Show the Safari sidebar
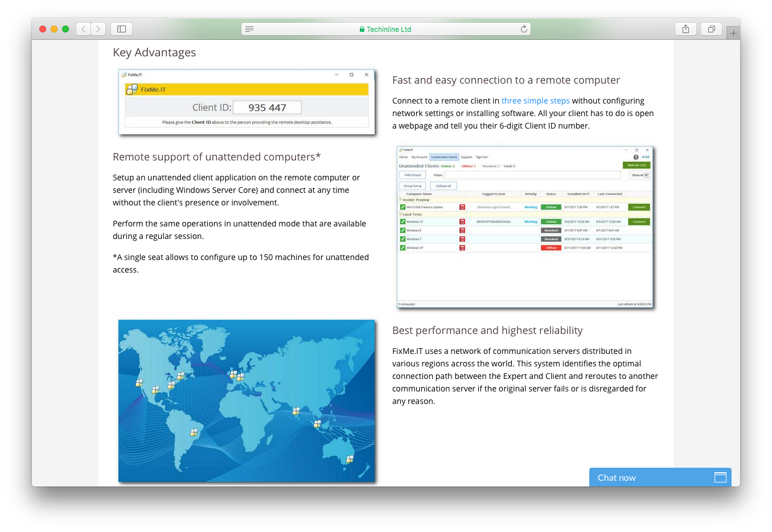Image resolution: width=772 pixels, height=532 pixels. [121, 29]
